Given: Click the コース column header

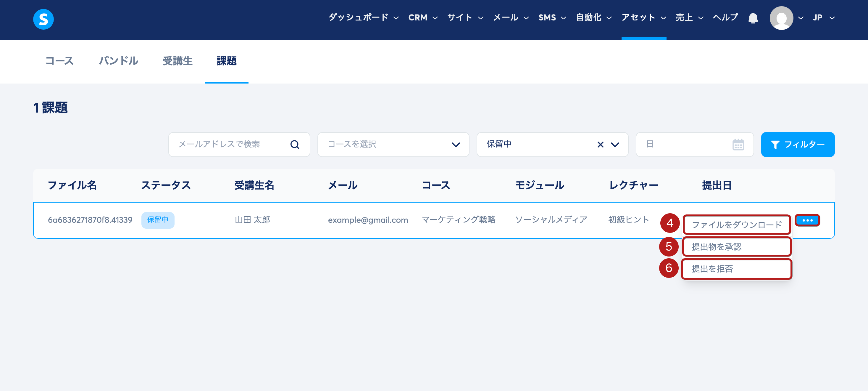Looking at the screenshot, I should click(436, 185).
